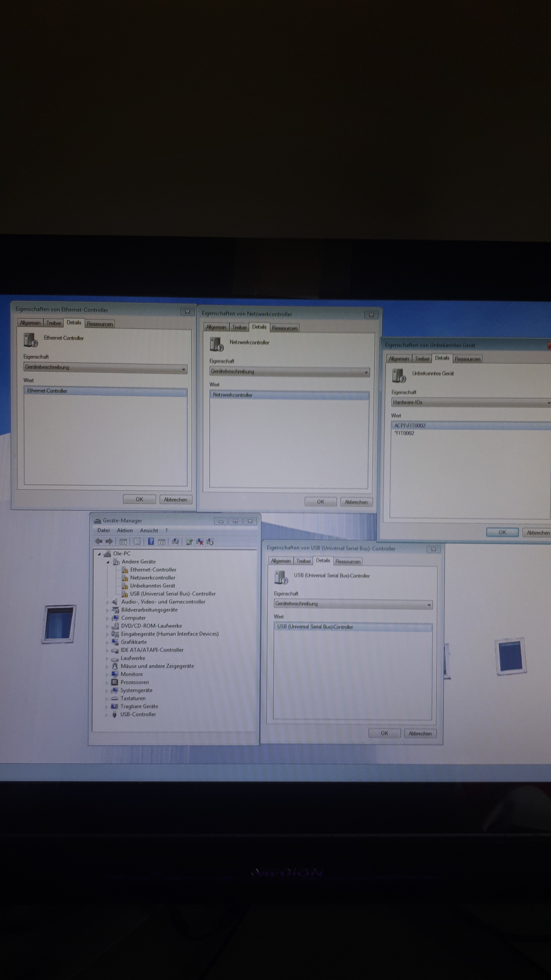Click the show/hide console tree toolbar icon
The width and height of the screenshot is (551, 980).
pos(123,542)
